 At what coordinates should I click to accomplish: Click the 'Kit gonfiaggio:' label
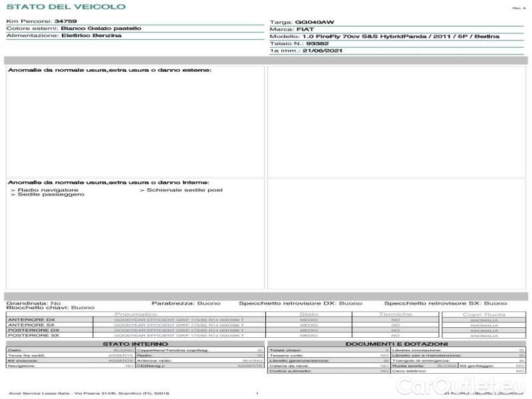pos(477,366)
